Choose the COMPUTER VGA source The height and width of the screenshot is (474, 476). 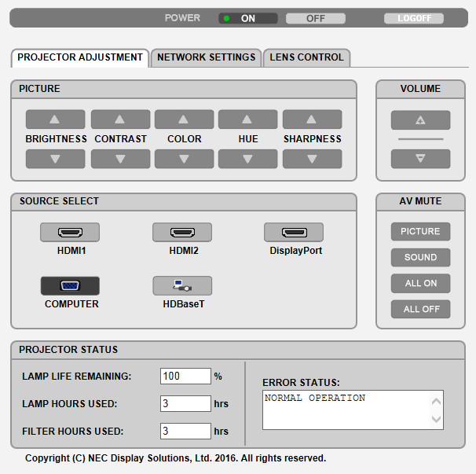(x=70, y=285)
